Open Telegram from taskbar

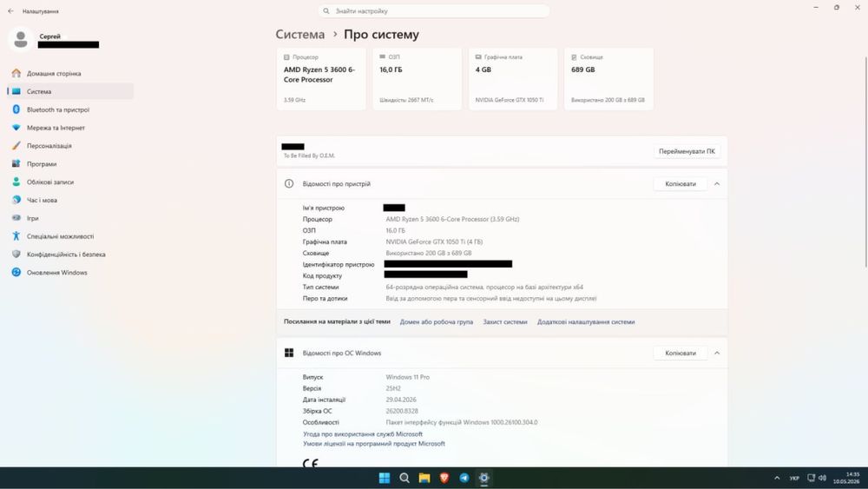click(464, 478)
